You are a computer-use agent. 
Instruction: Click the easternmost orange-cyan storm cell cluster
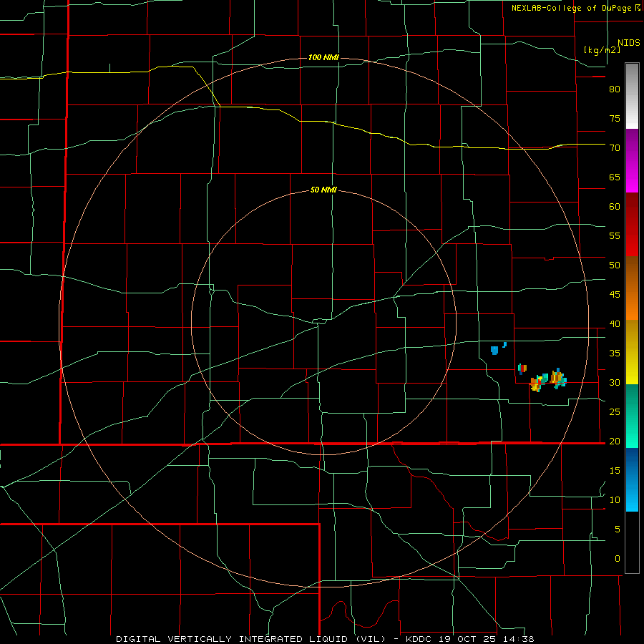pyautogui.click(x=558, y=379)
